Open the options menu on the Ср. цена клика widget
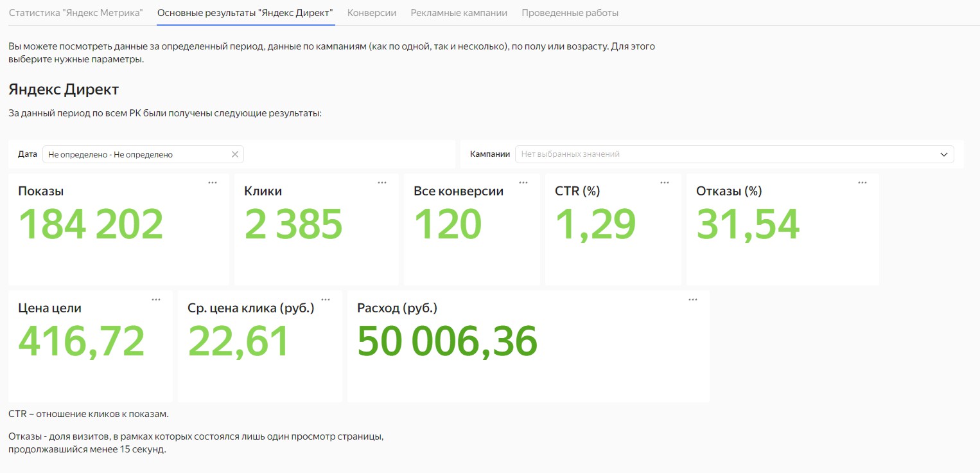980x473 pixels. pyautogui.click(x=326, y=299)
